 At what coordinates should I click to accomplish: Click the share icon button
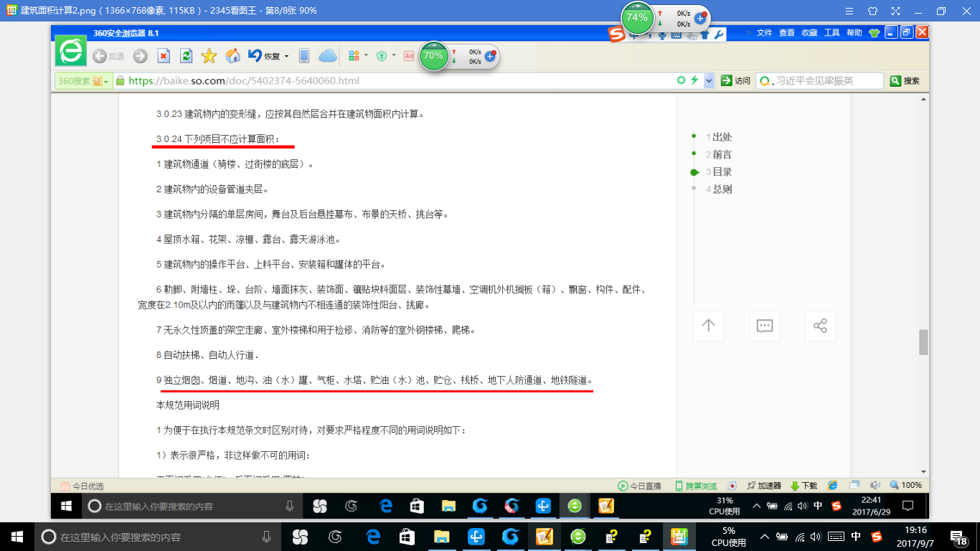tap(820, 326)
